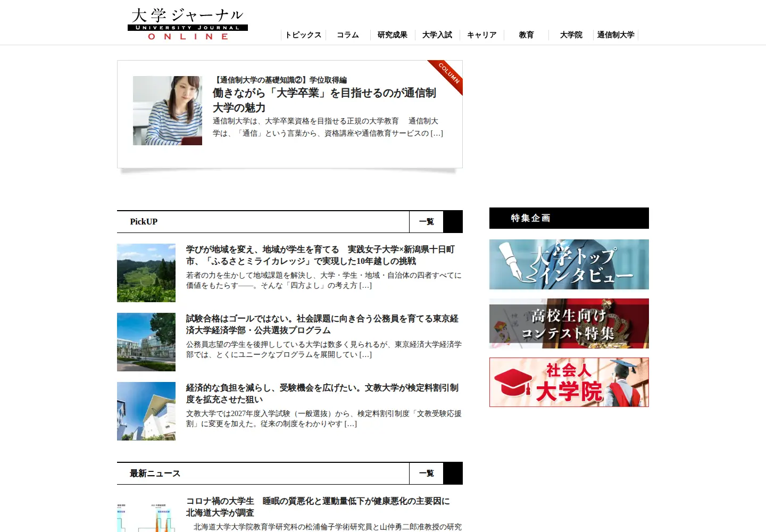
Task: Click excerpt starting 若者の力を生かして地域課題を解決し
Action: (x=324, y=280)
